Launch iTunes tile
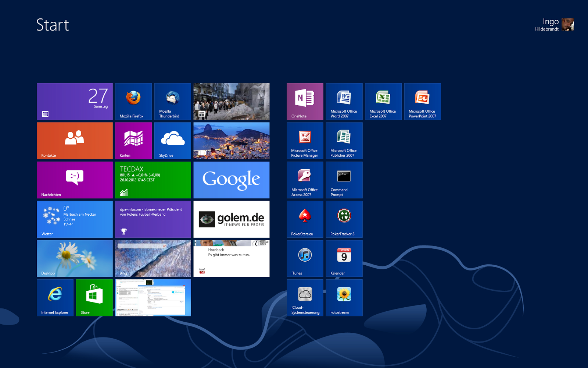The image size is (588, 368). point(305,259)
